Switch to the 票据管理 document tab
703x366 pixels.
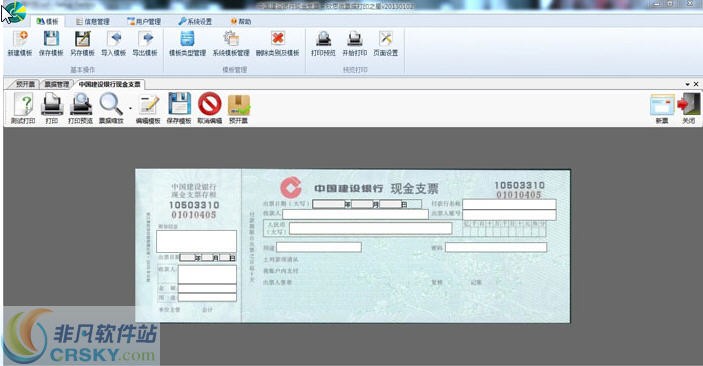pos(56,84)
